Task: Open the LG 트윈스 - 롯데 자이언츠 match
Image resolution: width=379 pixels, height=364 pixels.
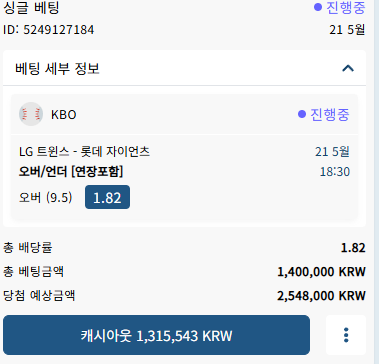Action: click(85, 152)
